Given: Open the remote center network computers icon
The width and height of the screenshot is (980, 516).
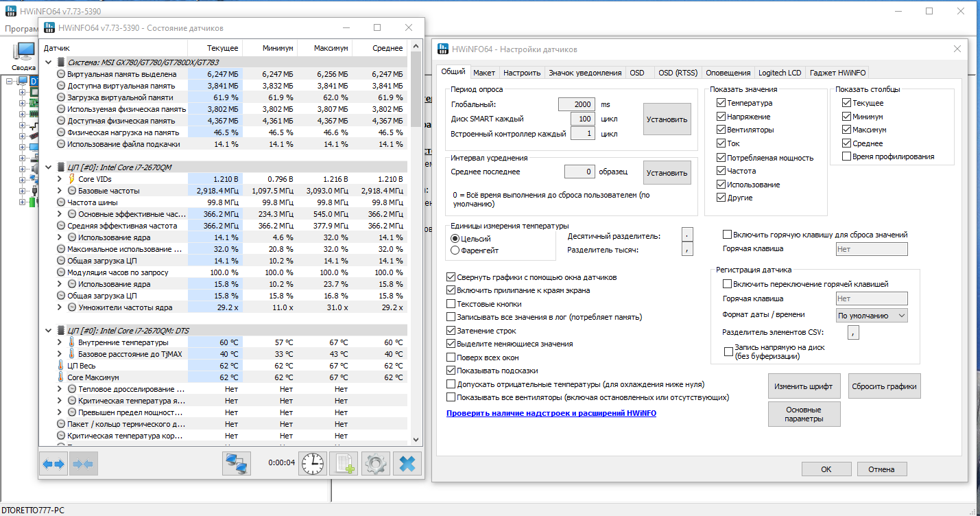Looking at the screenshot, I should 237,464.
